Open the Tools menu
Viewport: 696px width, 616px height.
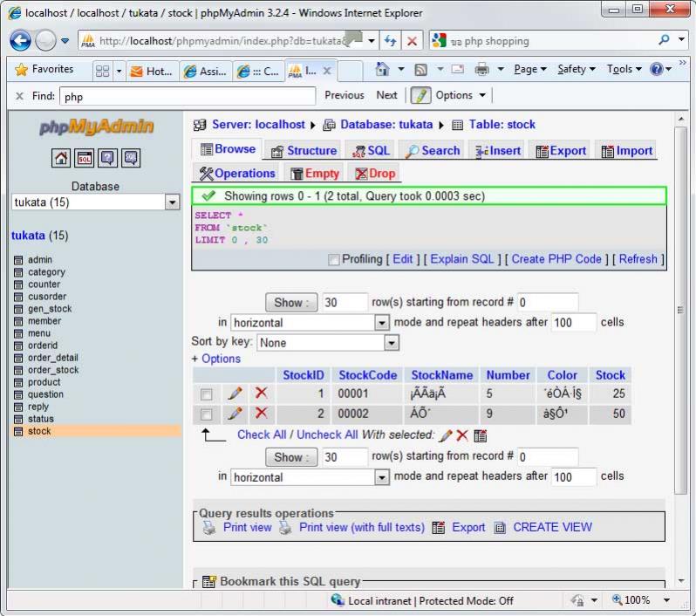click(x=624, y=69)
